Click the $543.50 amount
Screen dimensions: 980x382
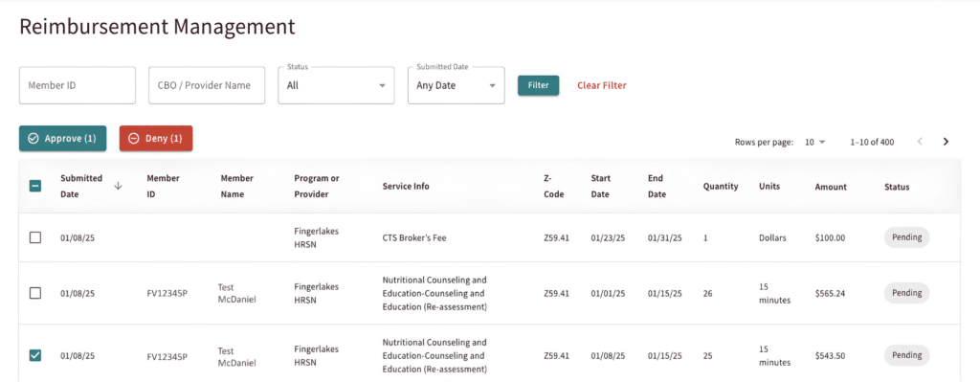click(830, 356)
